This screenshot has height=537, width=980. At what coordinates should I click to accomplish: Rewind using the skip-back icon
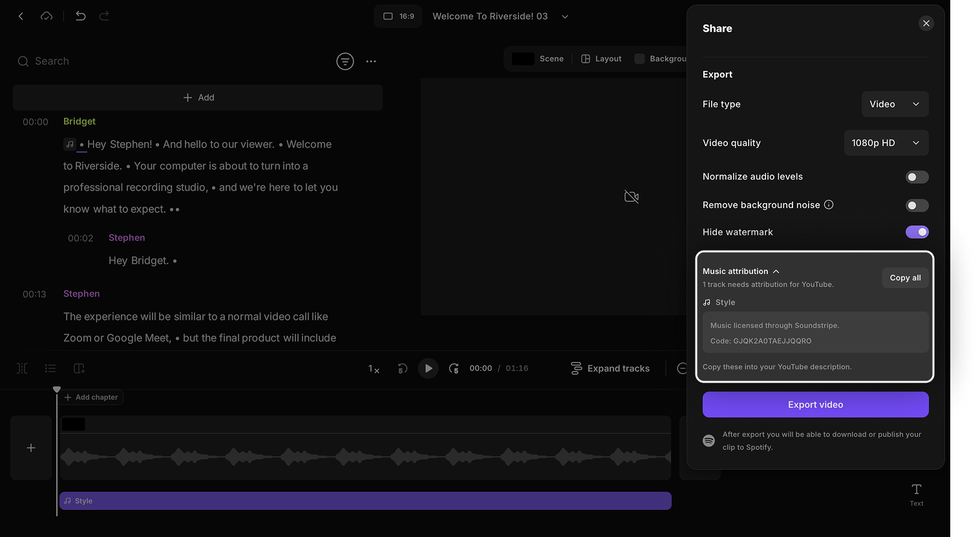pyautogui.click(x=402, y=368)
